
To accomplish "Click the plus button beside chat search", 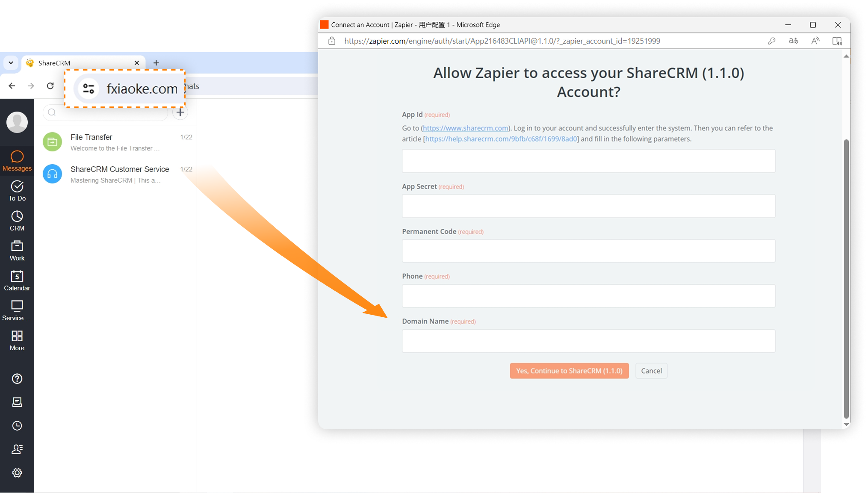I will 180,112.
